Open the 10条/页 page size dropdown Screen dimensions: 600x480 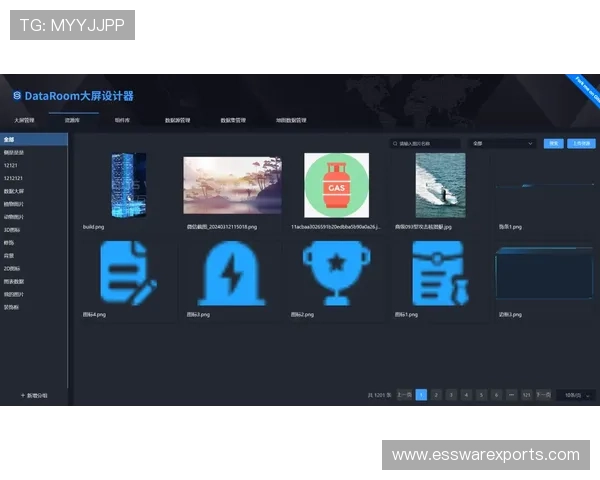coord(576,395)
